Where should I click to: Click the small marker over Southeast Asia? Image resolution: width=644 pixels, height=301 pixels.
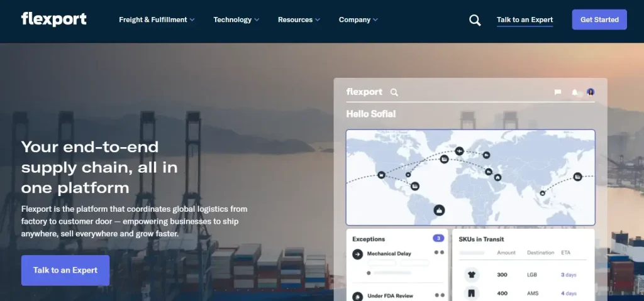point(543,193)
